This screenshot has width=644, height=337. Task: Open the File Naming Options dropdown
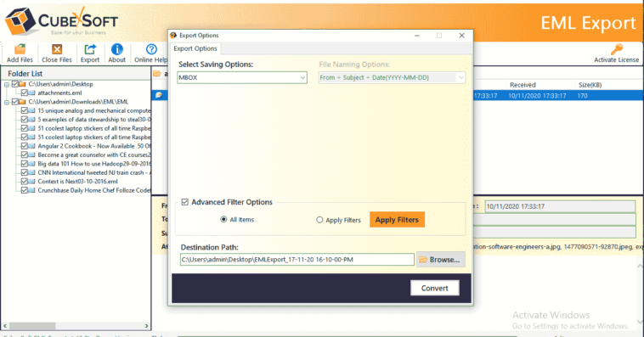click(392, 77)
